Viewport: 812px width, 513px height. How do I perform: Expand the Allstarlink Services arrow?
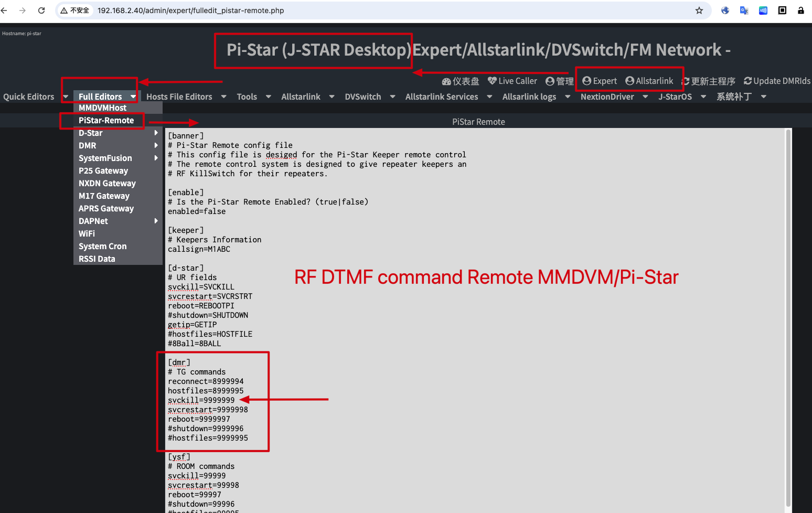point(490,97)
